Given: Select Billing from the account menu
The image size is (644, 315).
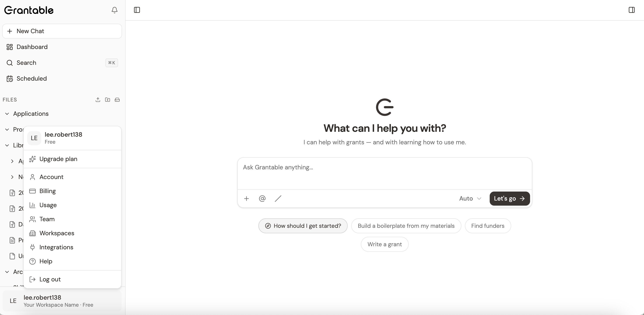Looking at the screenshot, I should tap(48, 191).
